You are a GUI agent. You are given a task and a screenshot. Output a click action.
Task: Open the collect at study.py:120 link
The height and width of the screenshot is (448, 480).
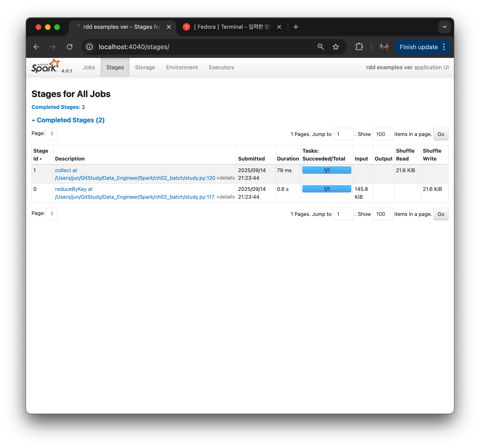(x=135, y=174)
